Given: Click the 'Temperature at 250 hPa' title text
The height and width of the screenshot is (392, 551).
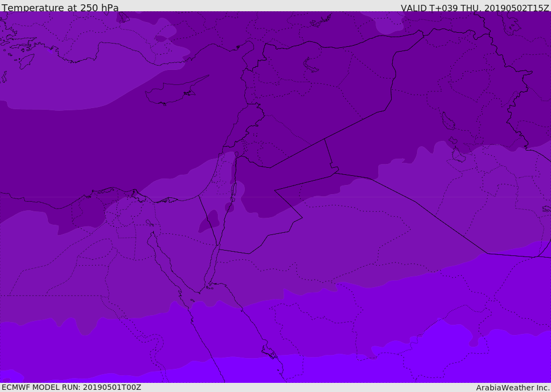Looking at the screenshot, I should click(x=60, y=8).
